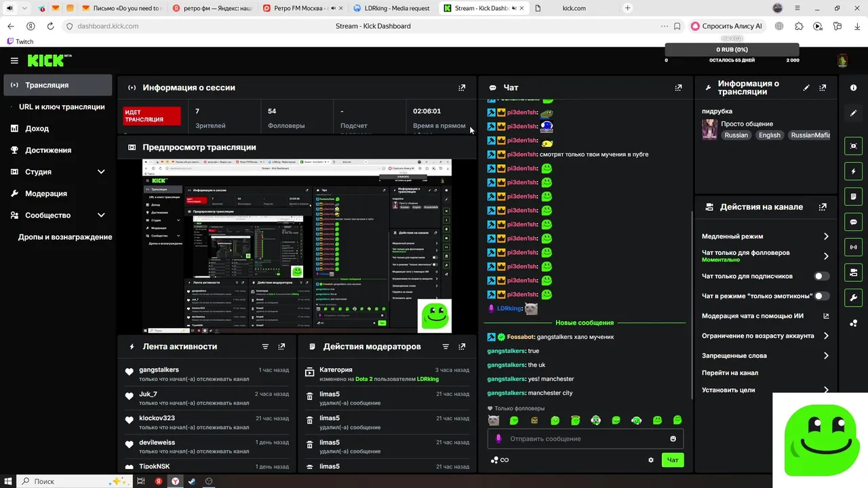Switch to the LDRking Media request browser tab
Image resolution: width=868 pixels, height=488 pixels.
[391, 8]
